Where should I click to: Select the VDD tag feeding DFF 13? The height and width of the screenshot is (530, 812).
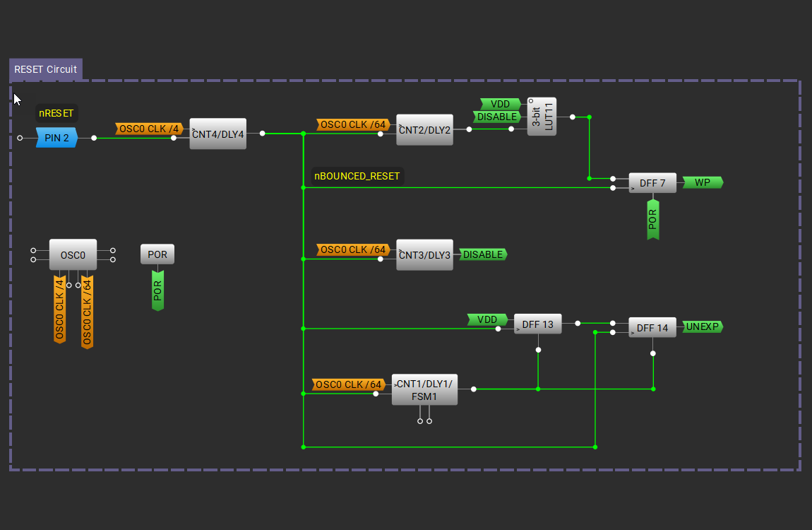click(x=487, y=319)
